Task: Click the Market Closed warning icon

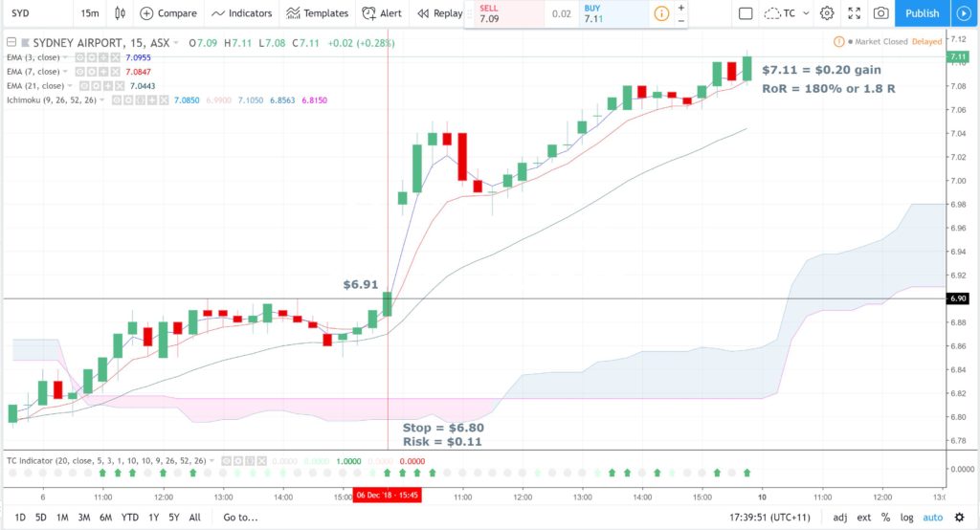Action: pyautogui.click(x=839, y=41)
